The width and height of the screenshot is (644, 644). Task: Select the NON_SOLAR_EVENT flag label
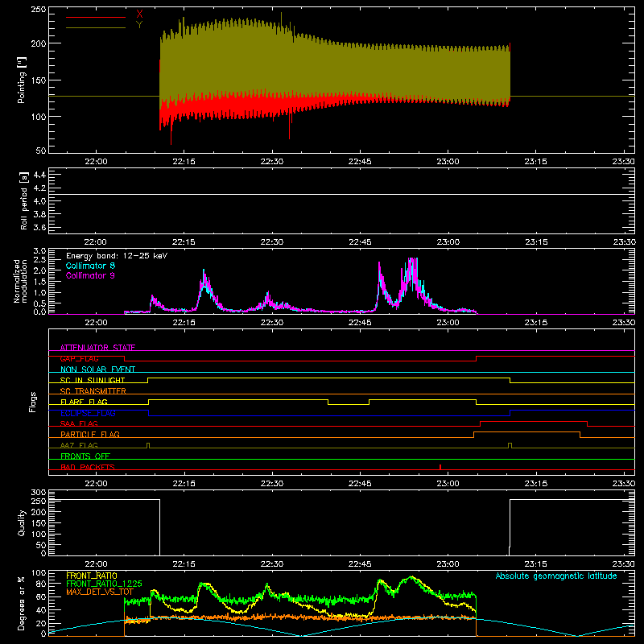click(x=97, y=369)
